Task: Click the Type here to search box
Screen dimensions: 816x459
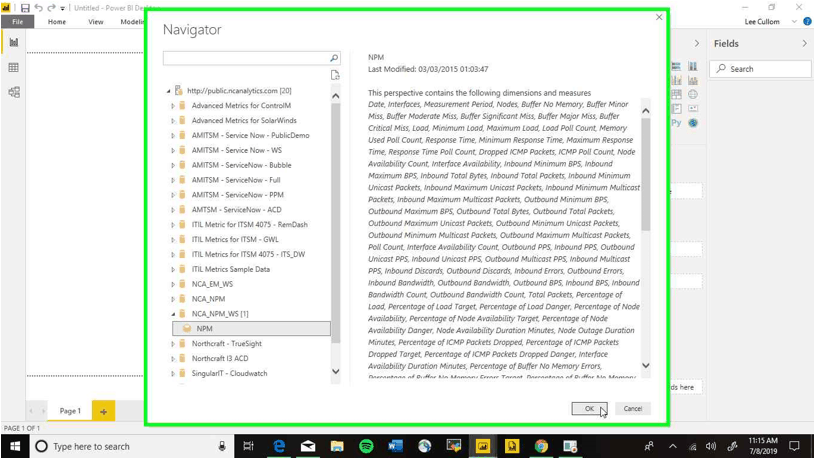Action: coord(130,447)
